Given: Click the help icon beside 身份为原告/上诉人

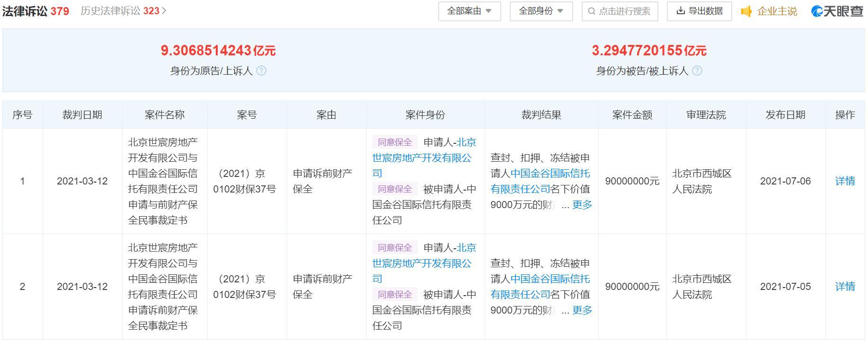Looking at the screenshot, I should click(261, 71).
